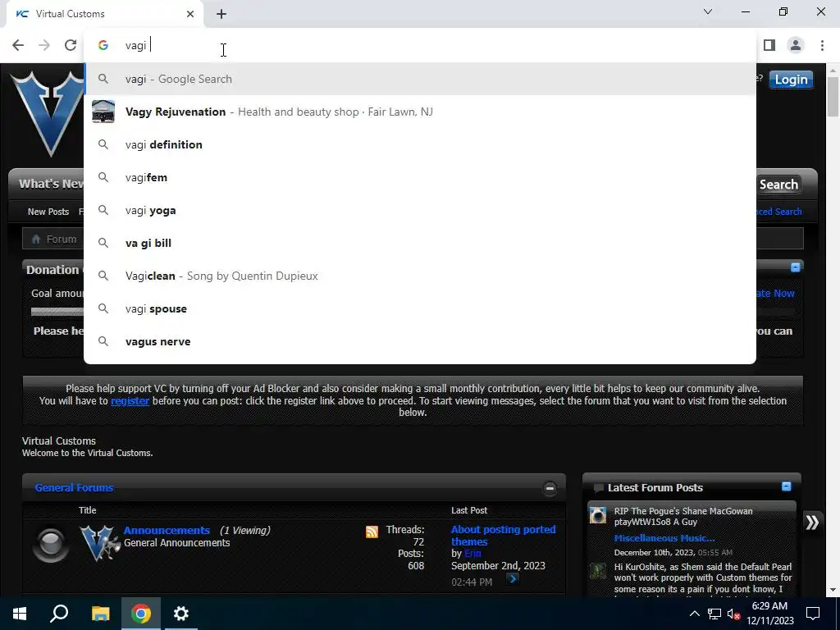Open Erin's user profile link

472,554
